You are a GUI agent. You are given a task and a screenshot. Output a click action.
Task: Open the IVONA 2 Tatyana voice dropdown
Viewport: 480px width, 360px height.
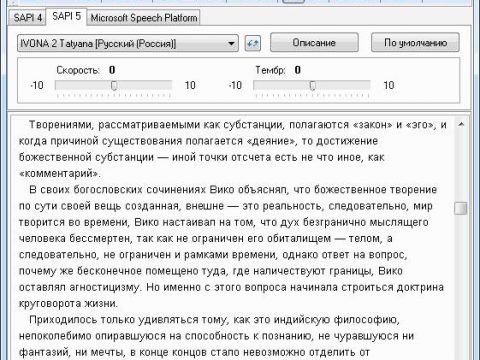click(128, 43)
